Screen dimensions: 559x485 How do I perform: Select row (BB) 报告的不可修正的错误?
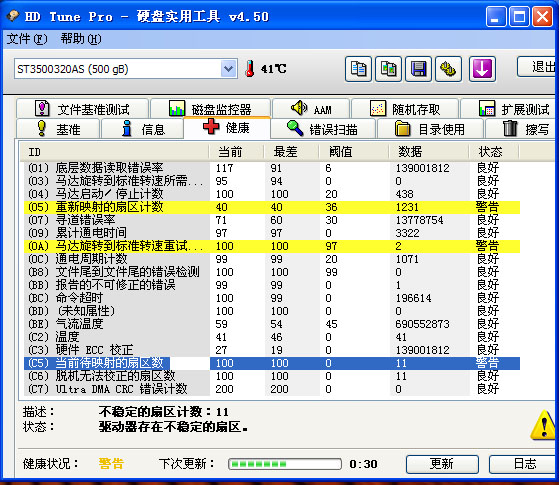tap(272, 285)
